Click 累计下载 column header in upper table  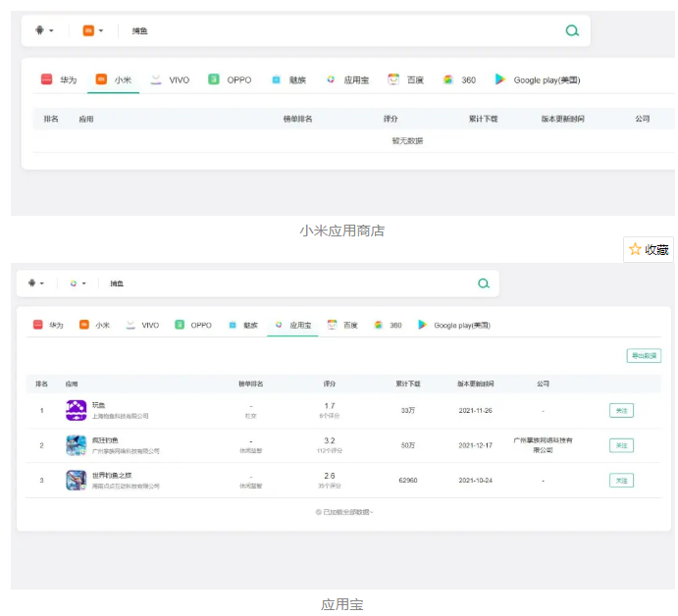pos(483,119)
